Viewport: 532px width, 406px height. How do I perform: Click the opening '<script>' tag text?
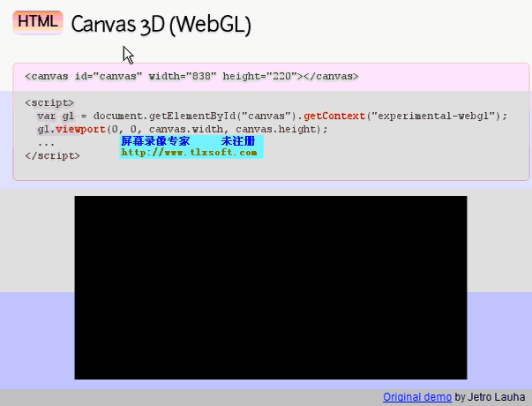pos(49,103)
